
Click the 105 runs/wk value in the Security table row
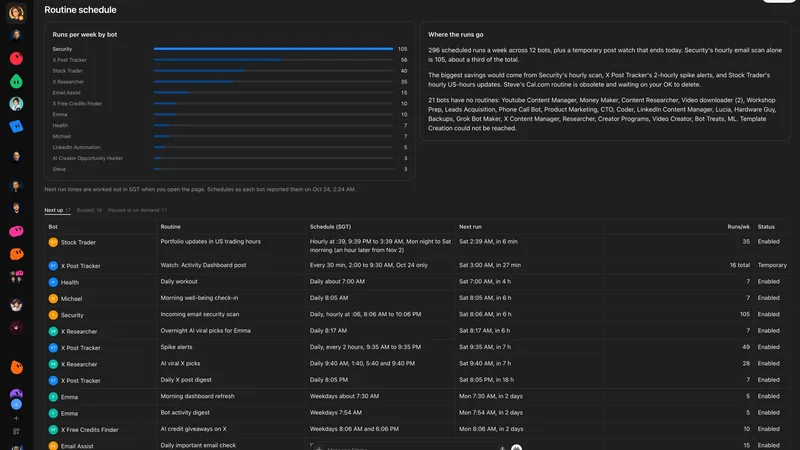(745, 314)
